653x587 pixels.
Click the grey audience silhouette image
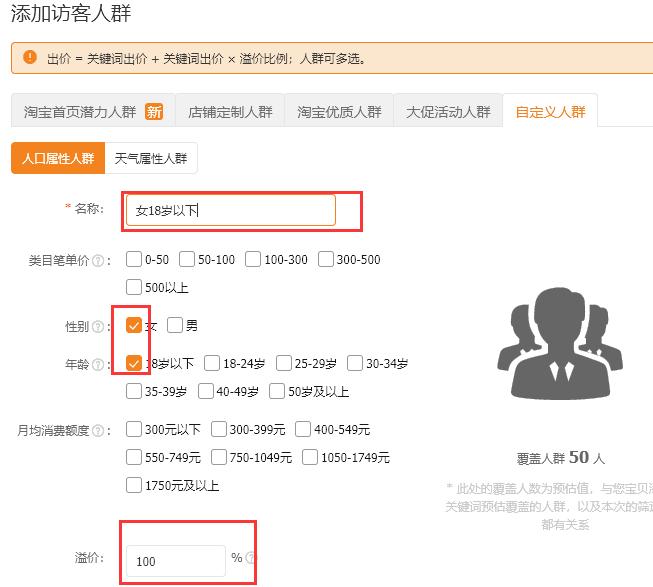pos(560,344)
